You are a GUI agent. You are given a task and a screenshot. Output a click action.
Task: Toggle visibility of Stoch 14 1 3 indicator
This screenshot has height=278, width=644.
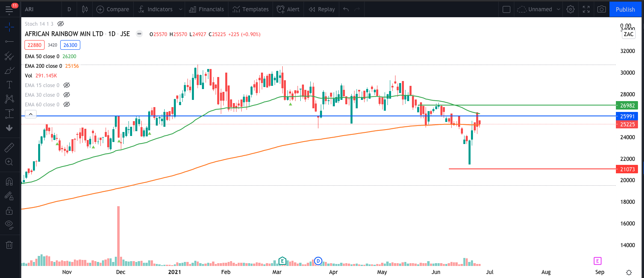[x=61, y=24]
